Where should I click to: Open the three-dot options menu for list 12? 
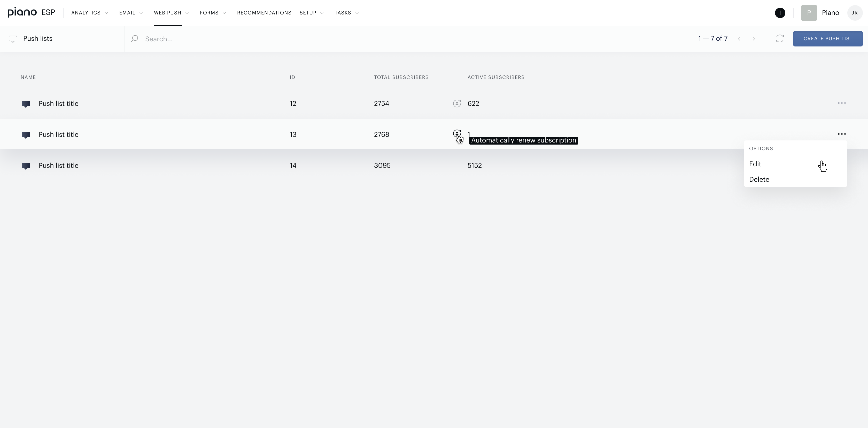pos(841,103)
